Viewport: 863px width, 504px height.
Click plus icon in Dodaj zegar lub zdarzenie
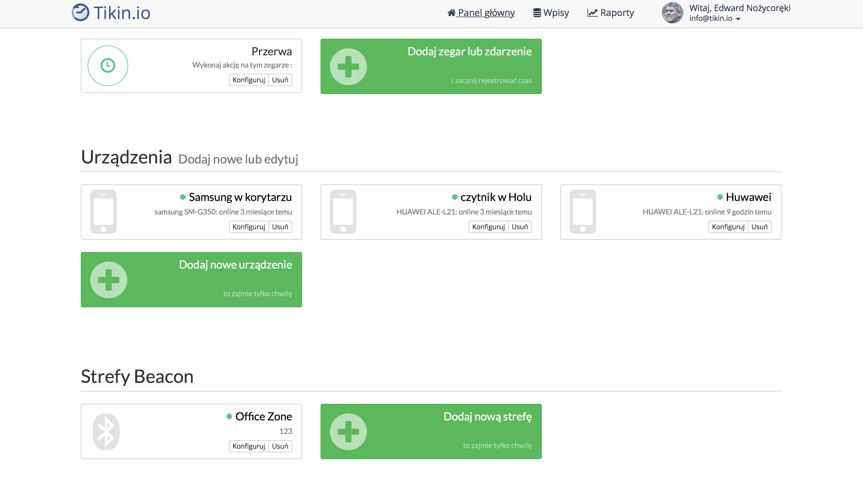[x=348, y=66]
